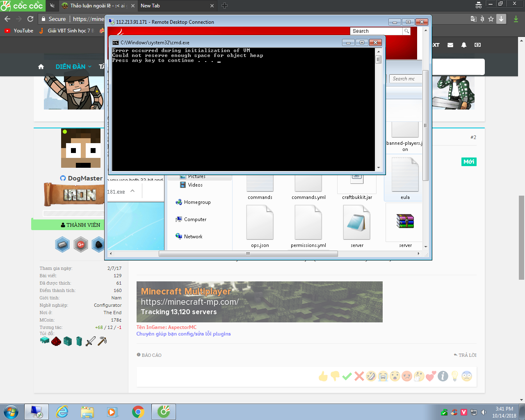This screenshot has height=420, width=525.
Task: React with the green checkmark
Action: tap(347, 376)
